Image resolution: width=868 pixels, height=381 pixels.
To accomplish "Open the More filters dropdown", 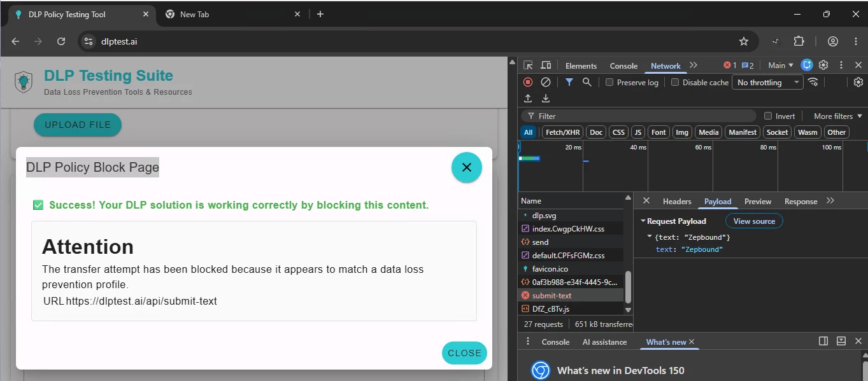I will click(x=837, y=116).
